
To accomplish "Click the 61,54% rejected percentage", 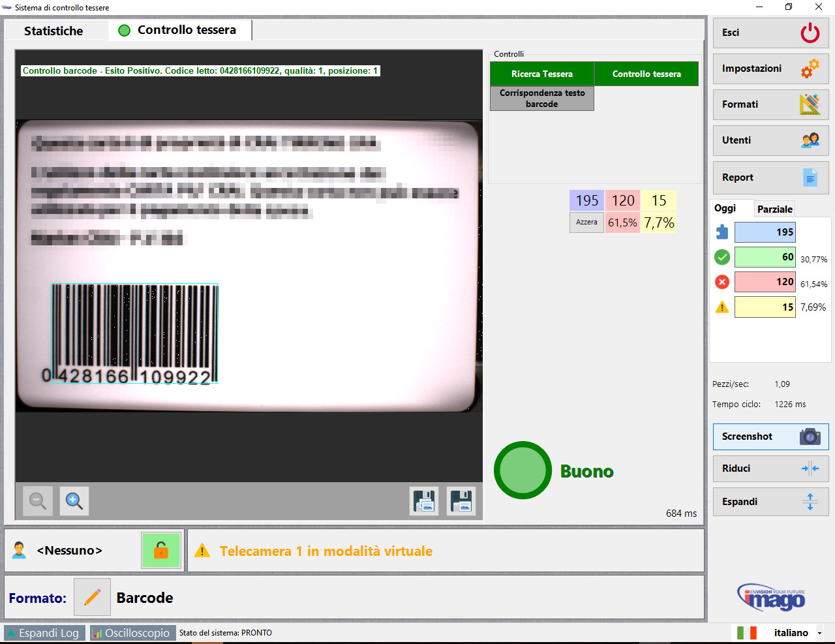I will point(813,284).
